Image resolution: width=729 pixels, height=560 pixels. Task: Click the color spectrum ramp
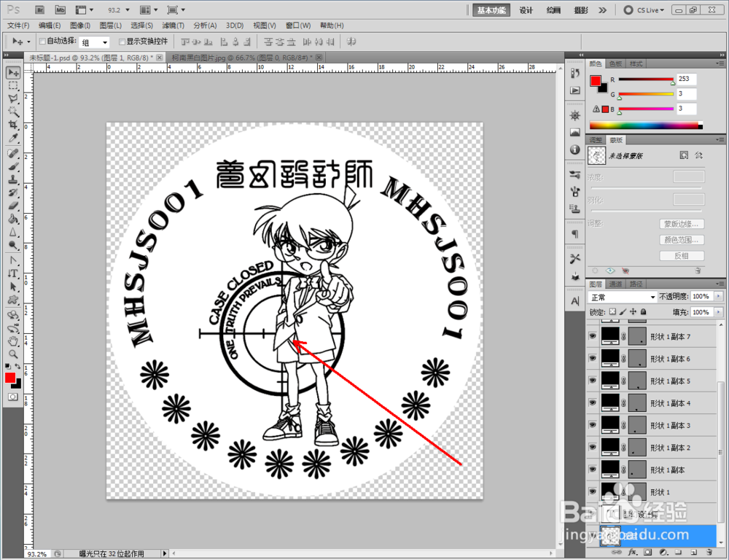pos(646,125)
